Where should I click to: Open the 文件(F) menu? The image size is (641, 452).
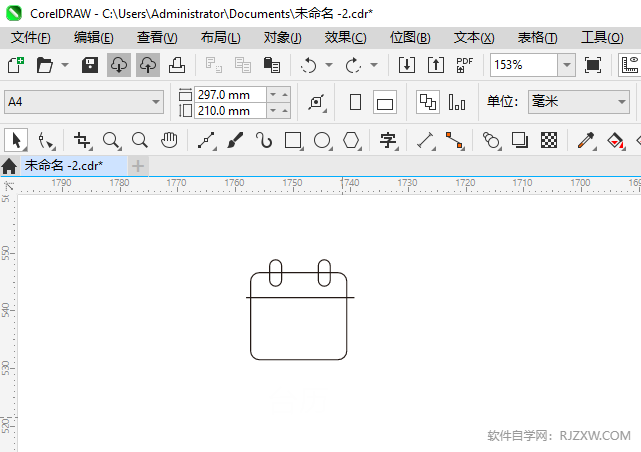tap(31, 38)
